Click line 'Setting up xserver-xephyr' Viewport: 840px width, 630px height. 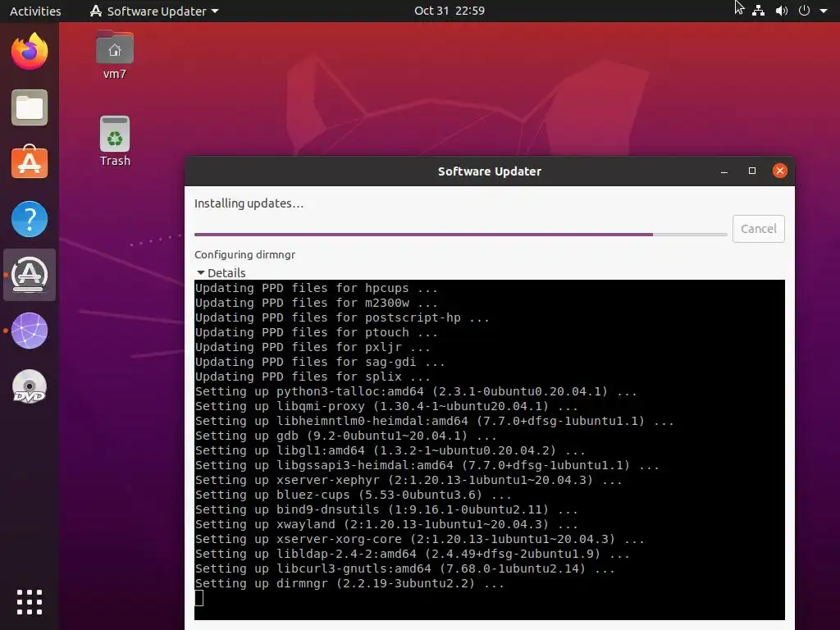coord(409,481)
